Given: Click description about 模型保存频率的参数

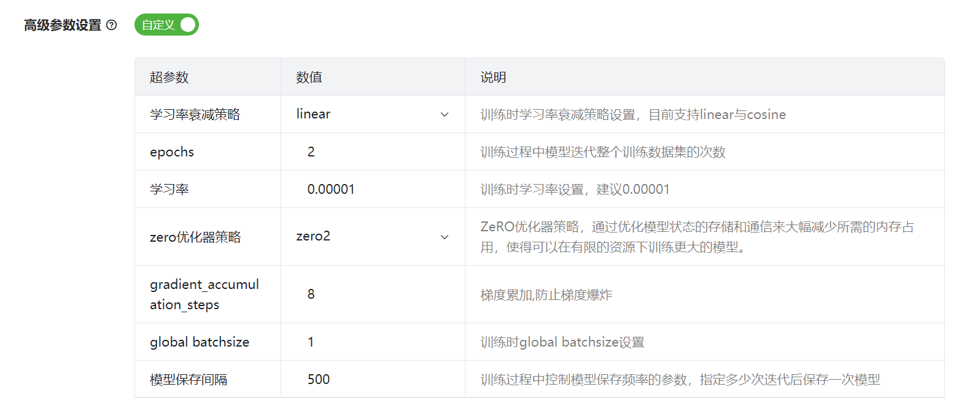Looking at the screenshot, I should click(x=680, y=380).
